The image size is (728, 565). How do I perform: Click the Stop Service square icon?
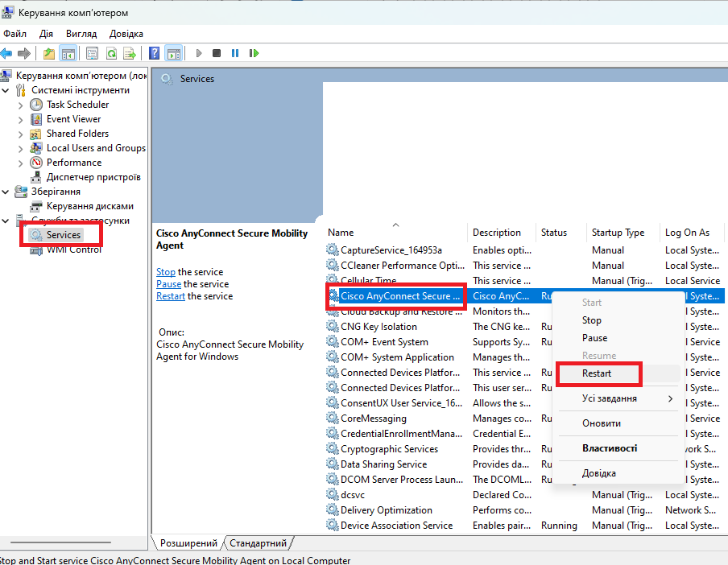(x=217, y=53)
